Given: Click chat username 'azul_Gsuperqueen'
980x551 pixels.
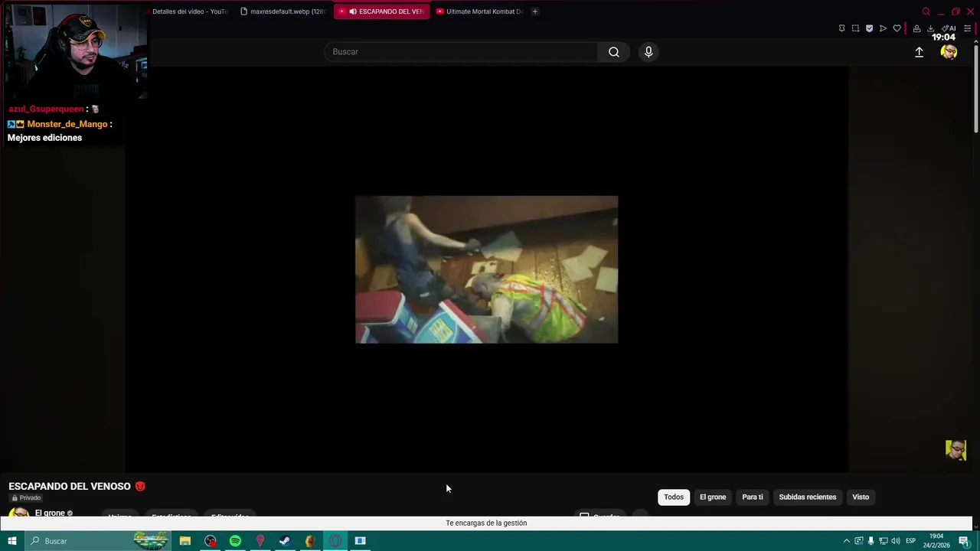Looking at the screenshot, I should click(46, 109).
